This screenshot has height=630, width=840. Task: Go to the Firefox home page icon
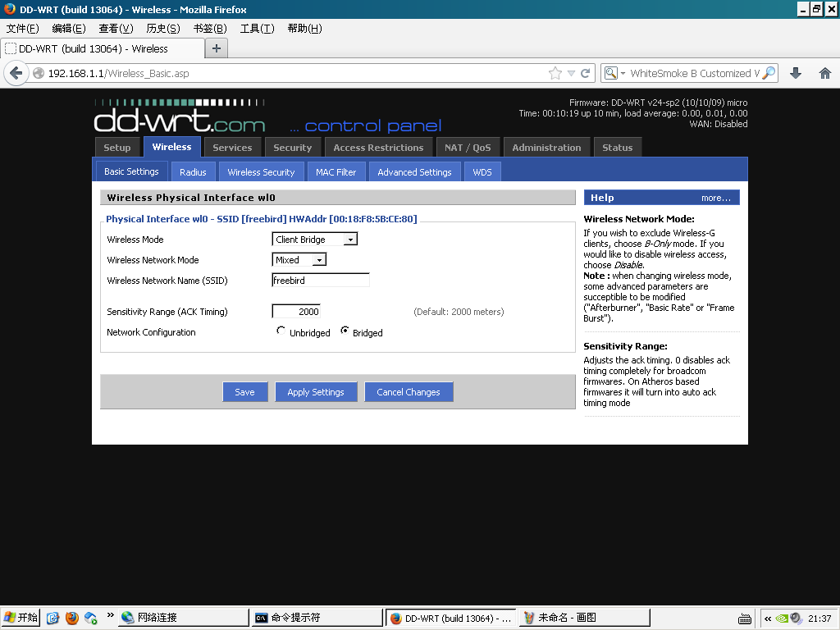(x=825, y=73)
